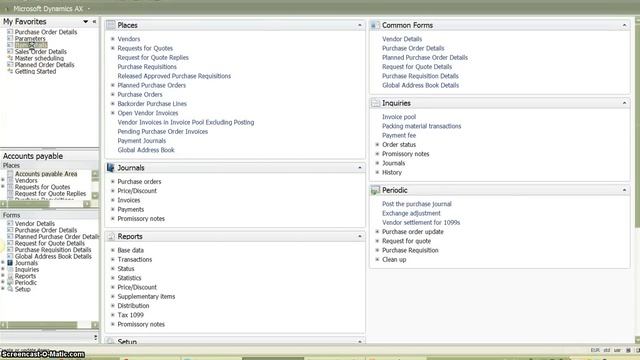Screen dimensions: 640x360
Task: Expand Clean up under Periodic
Action: click(x=377, y=260)
